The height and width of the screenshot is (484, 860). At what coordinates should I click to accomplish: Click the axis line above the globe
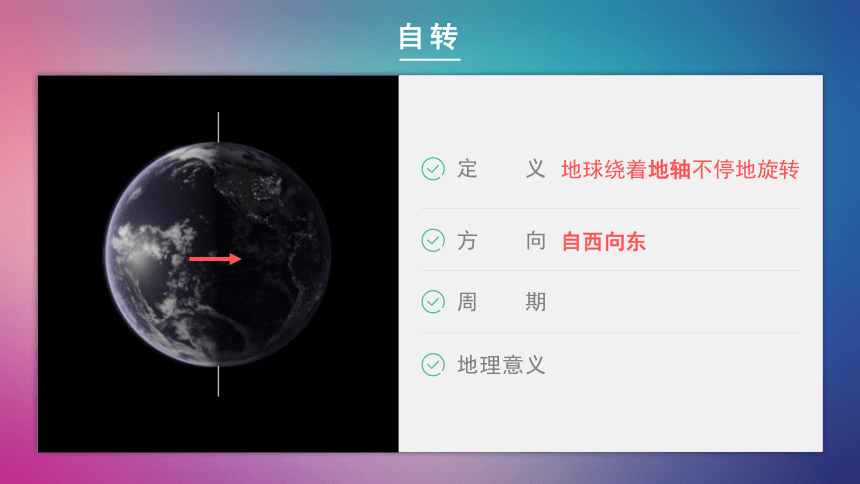[218, 127]
